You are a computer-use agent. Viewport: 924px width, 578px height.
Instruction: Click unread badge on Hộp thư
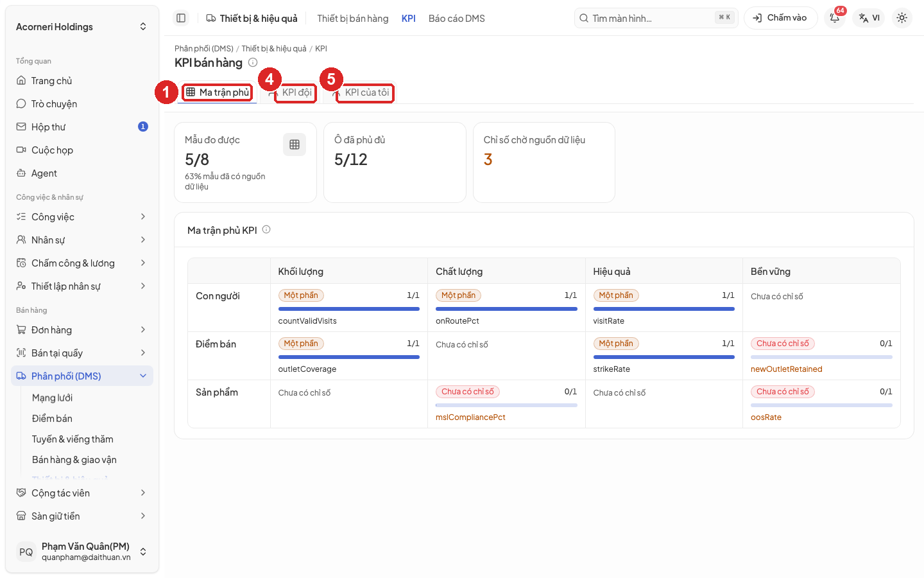(143, 127)
